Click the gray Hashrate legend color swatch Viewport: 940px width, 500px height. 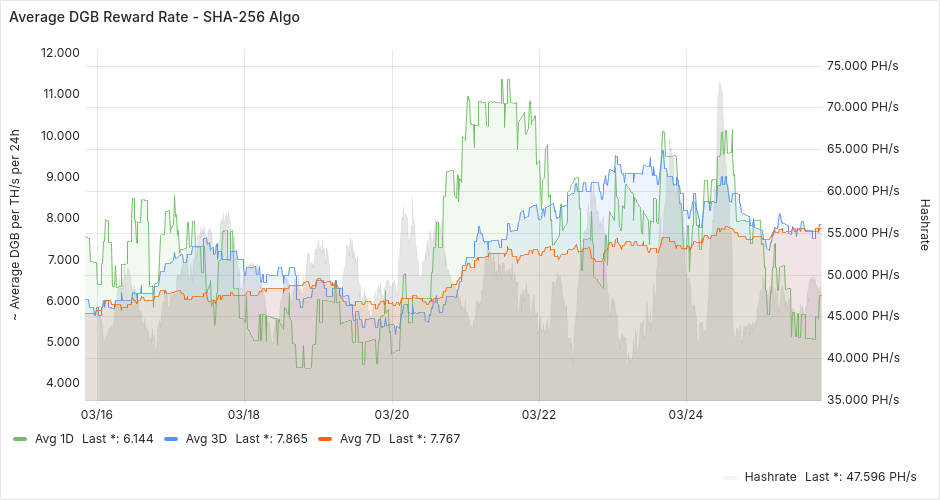click(x=730, y=477)
